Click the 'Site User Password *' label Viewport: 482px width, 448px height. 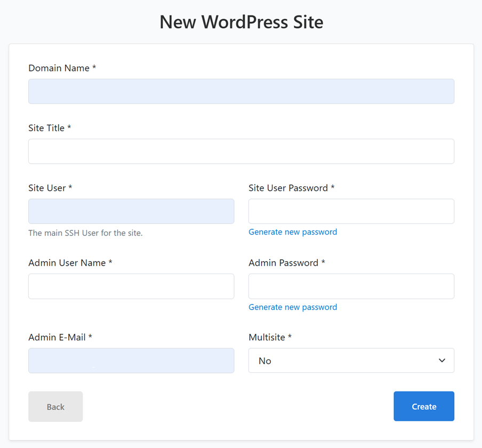292,188
